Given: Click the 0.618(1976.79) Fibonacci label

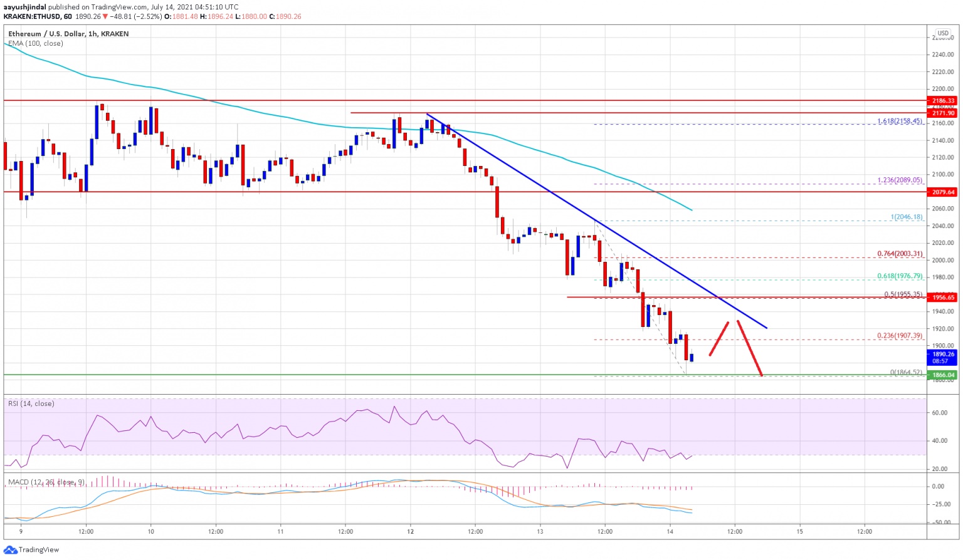Looking at the screenshot, I should [900, 276].
